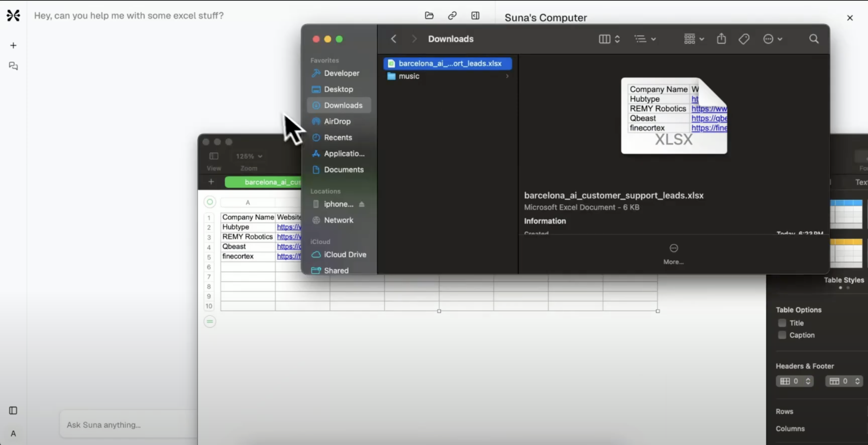The height and width of the screenshot is (445, 868).
Task: Open Recents in Finder sidebar
Action: 339,137
